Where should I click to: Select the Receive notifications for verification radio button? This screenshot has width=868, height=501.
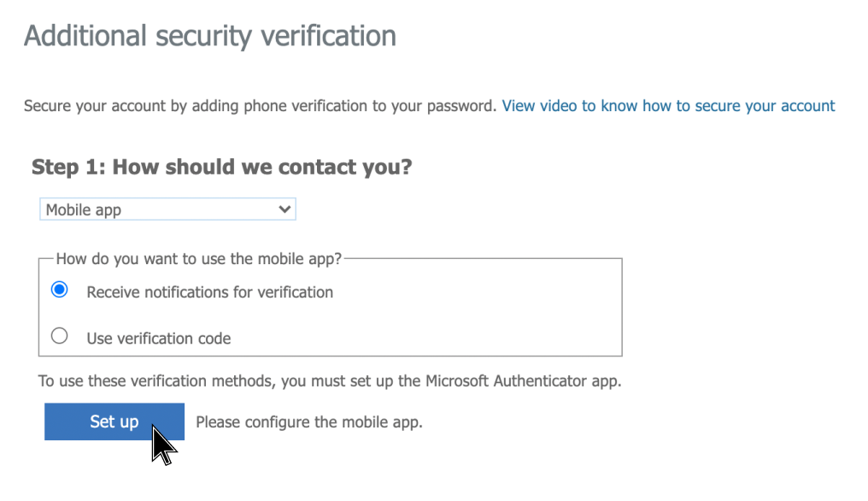tap(60, 291)
